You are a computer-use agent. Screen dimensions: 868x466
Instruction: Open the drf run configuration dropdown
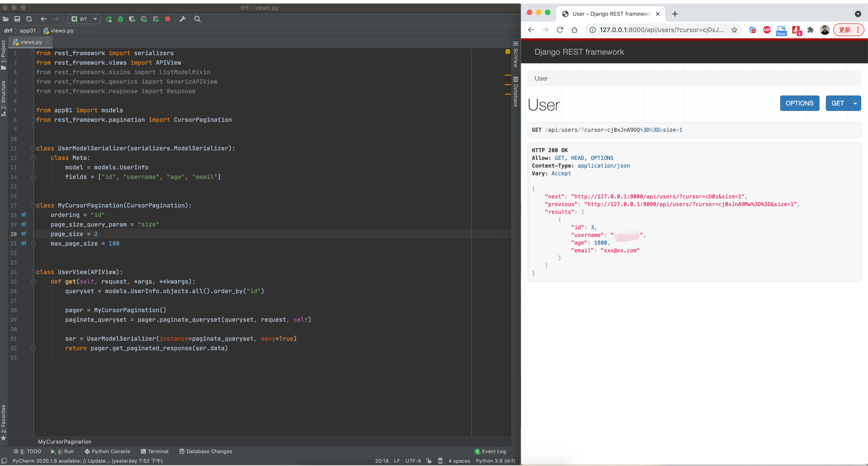[84, 19]
